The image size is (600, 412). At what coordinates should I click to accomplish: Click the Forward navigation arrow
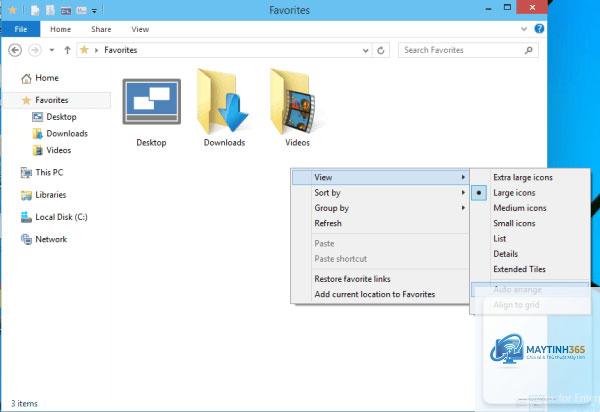pyautogui.click(x=35, y=50)
